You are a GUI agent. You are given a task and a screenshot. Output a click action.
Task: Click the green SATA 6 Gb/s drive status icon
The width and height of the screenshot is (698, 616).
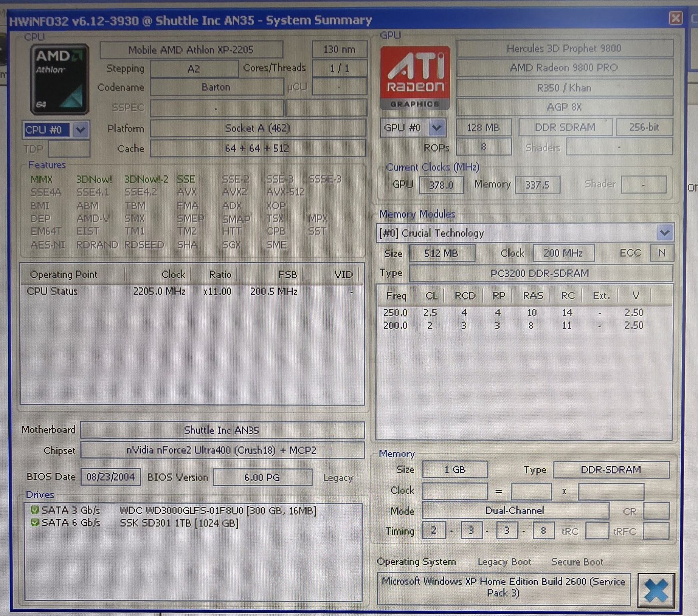pos(35,523)
